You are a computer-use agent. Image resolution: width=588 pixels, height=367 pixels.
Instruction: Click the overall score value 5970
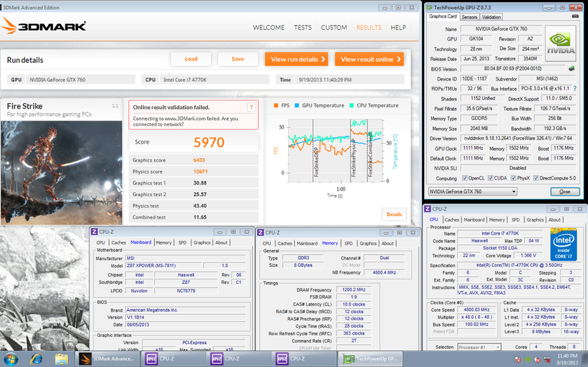point(209,142)
